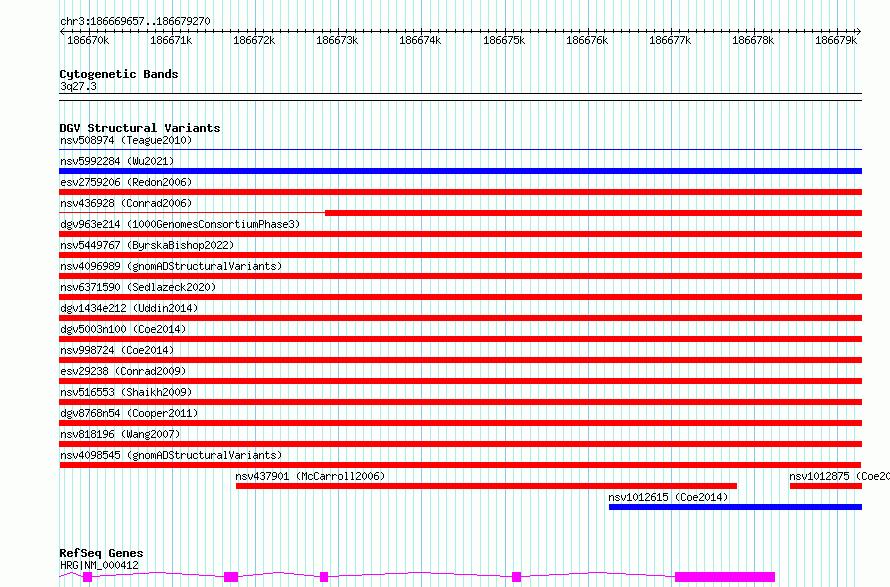Click dgv1434e212 (Uddin2014) variant label
Screen dimensions: 890x587
[129, 308]
